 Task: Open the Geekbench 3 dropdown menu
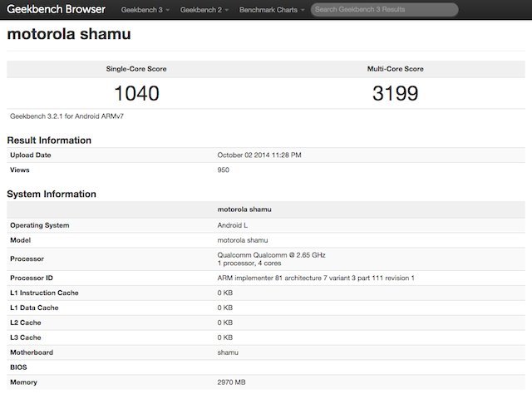click(x=145, y=11)
